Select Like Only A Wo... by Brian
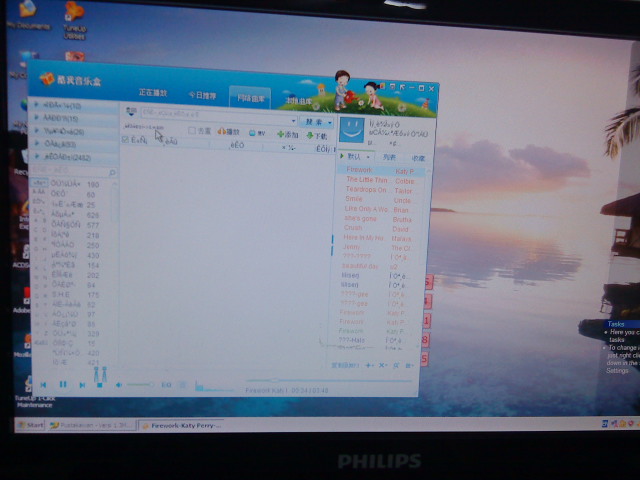Image resolution: width=640 pixels, height=480 pixels. (378, 209)
